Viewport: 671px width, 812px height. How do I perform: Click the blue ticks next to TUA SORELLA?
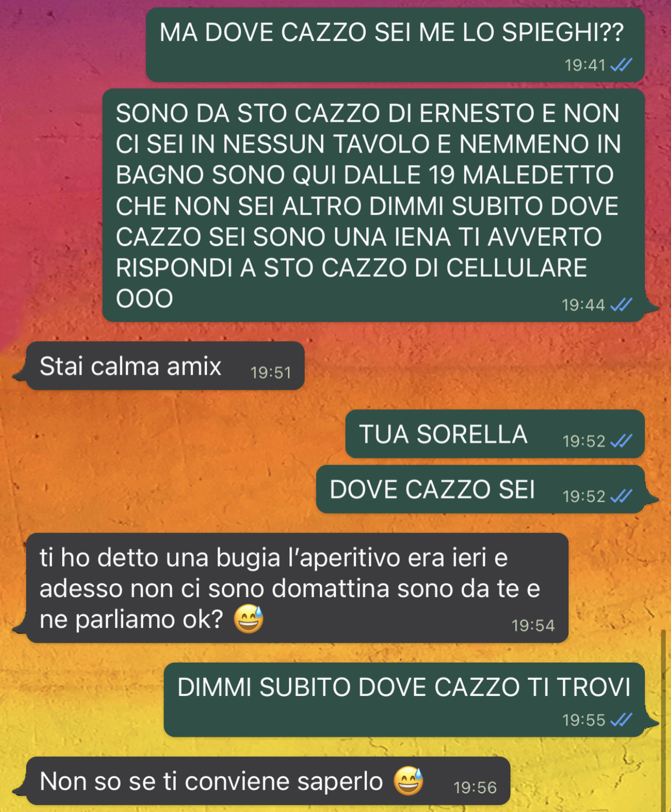coord(621,441)
